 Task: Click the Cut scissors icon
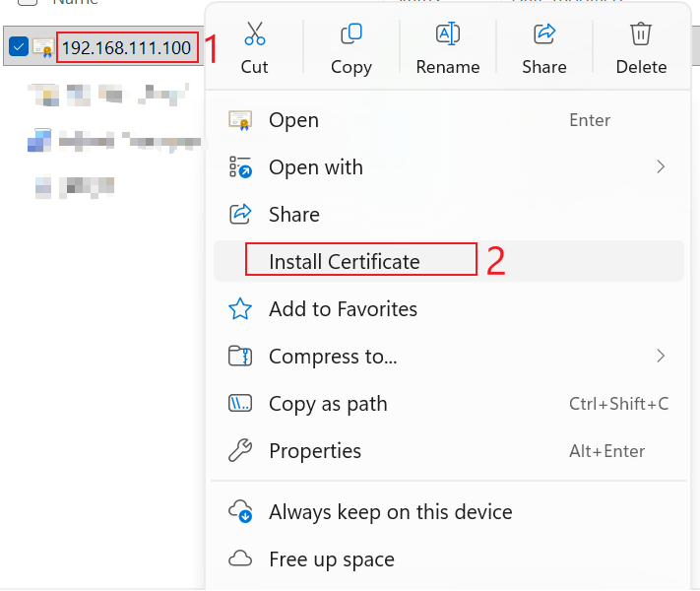254,34
